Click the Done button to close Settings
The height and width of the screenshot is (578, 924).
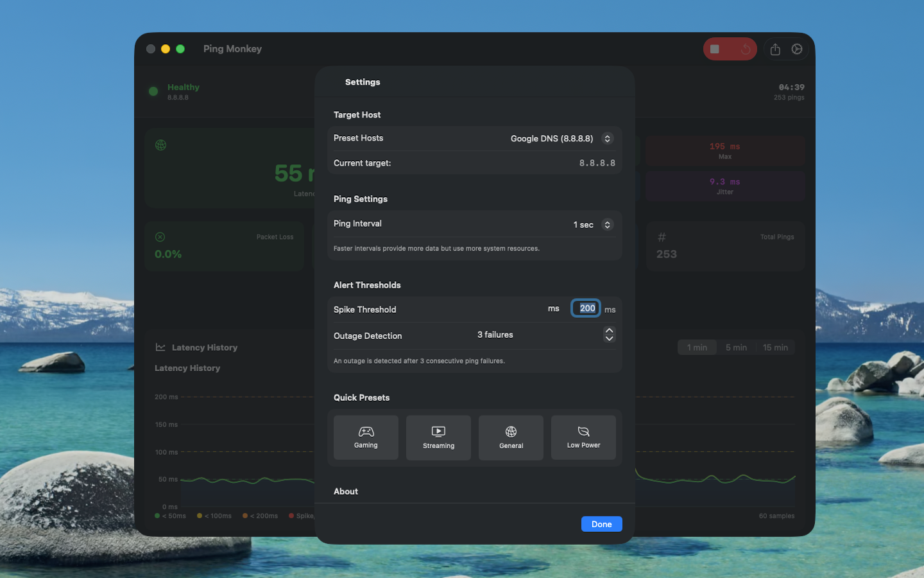[x=601, y=523]
